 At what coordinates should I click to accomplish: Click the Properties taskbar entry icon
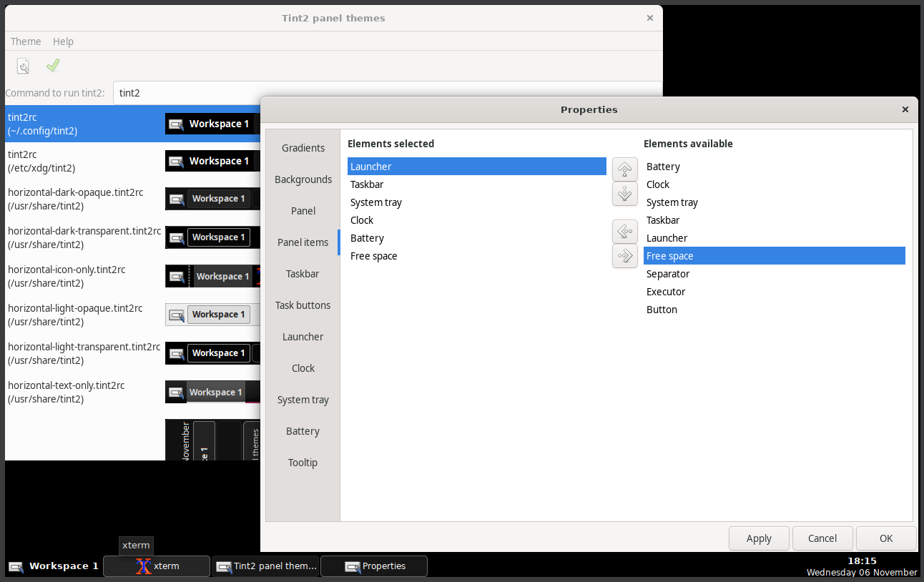click(x=352, y=566)
